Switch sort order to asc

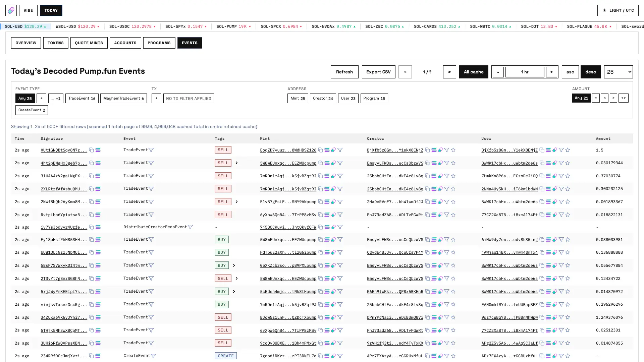(570, 72)
